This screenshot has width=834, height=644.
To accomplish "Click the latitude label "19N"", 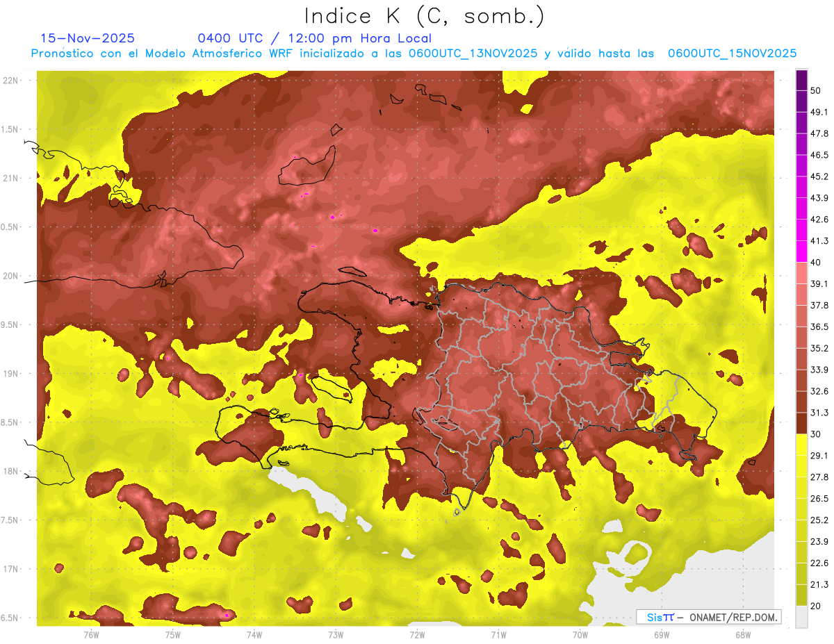I will [10, 374].
